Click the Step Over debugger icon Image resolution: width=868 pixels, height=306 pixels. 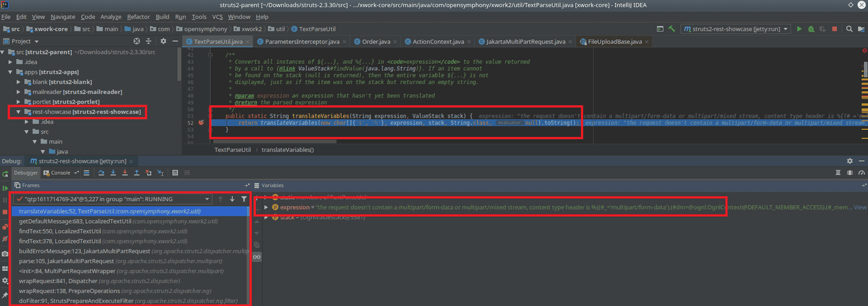102,173
